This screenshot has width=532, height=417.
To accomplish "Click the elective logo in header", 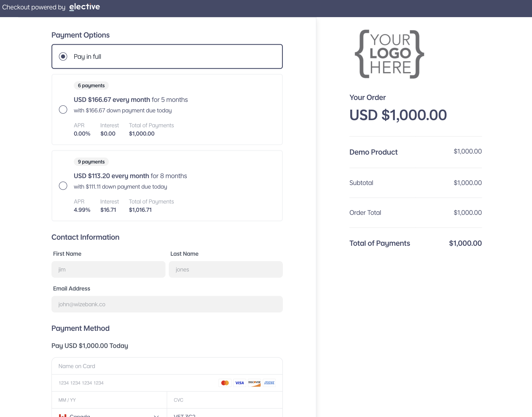I will click(x=84, y=7).
